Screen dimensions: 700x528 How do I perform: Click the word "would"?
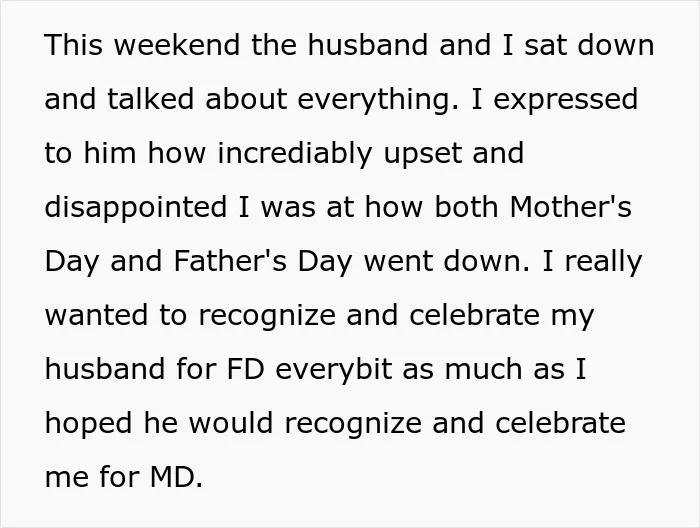(231, 423)
